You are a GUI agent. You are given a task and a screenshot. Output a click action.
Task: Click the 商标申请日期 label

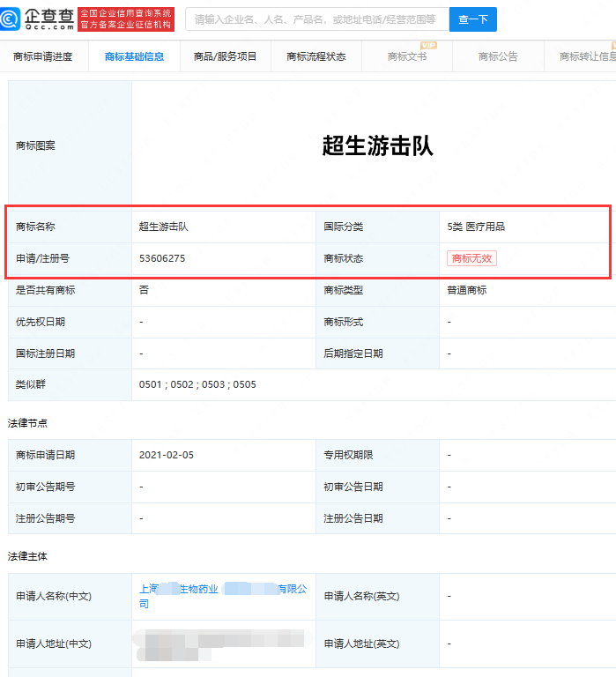[x=45, y=455]
